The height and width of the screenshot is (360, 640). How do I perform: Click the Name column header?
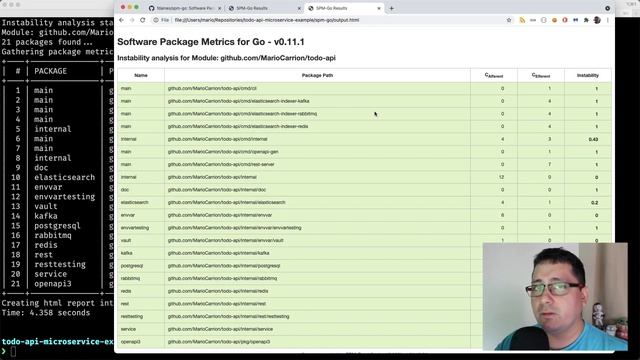click(141, 76)
